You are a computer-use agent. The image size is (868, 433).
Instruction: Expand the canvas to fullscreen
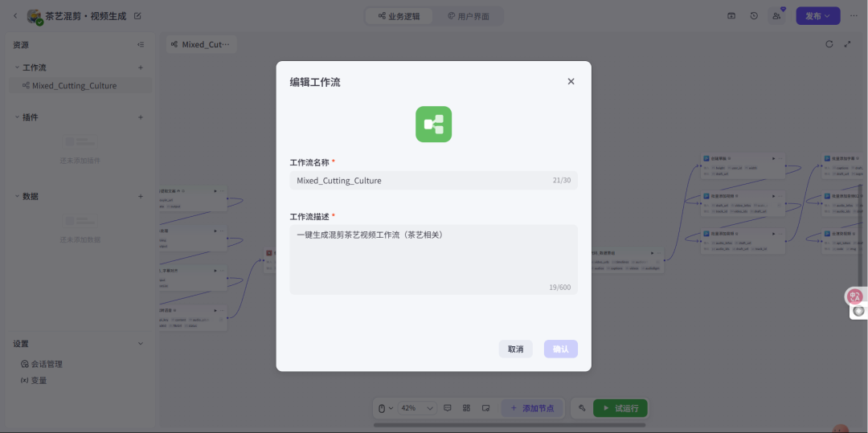pyautogui.click(x=848, y=44)
